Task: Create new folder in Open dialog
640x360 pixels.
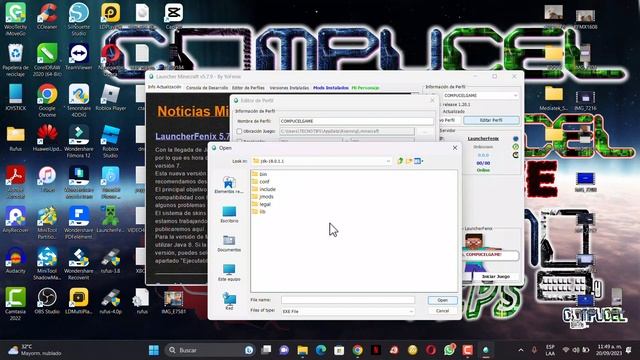Action: pyautogui.click(x=409, y=161)
